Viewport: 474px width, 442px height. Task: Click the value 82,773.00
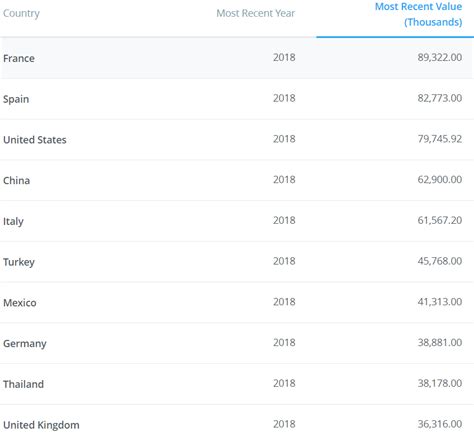click(x=440, y=98)
